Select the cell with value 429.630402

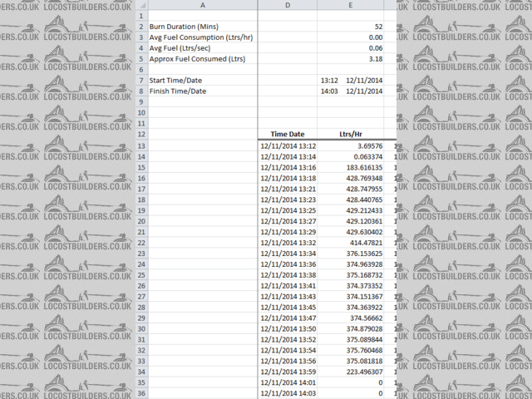point(351,232)
